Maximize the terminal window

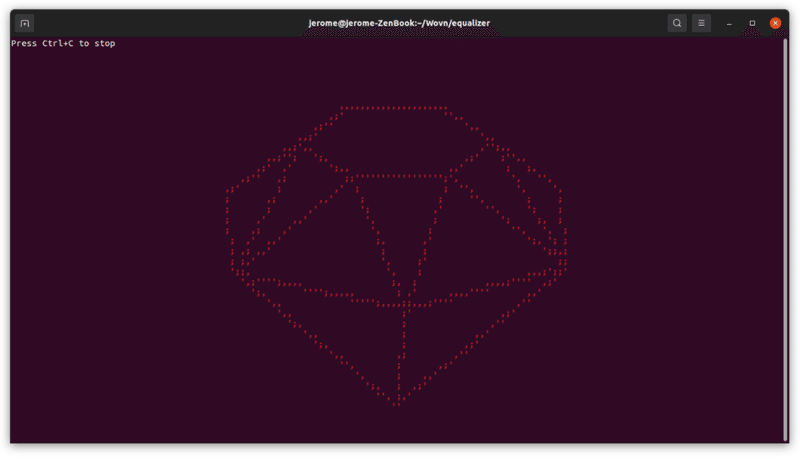(x=752, y=23)
